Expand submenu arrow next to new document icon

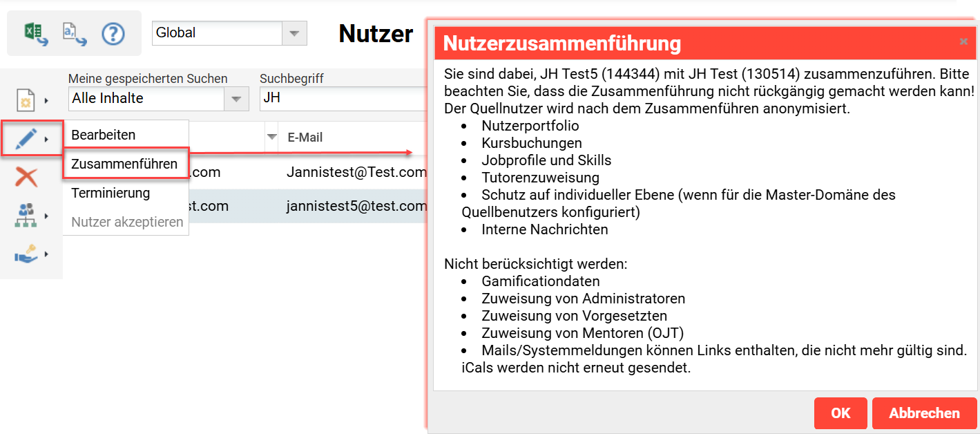click(x=46, y=101)
